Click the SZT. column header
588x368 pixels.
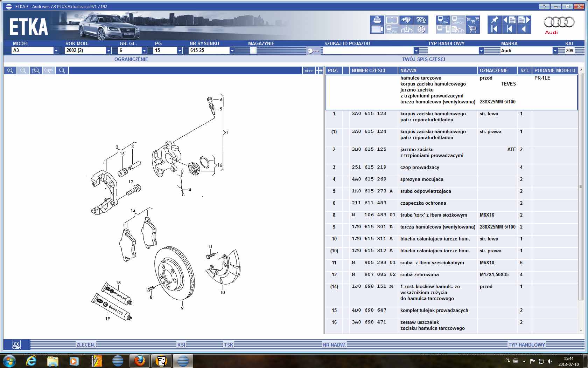(525, 70)
